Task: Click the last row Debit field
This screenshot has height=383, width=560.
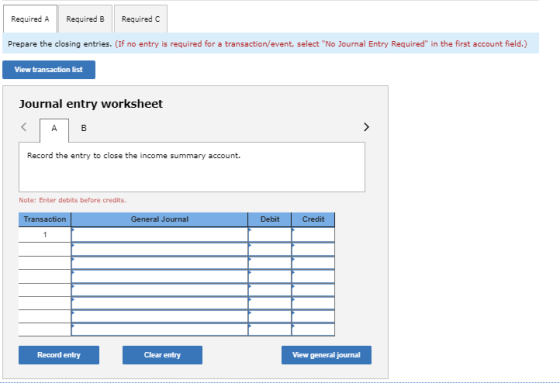Action: [x=270, y=329]
